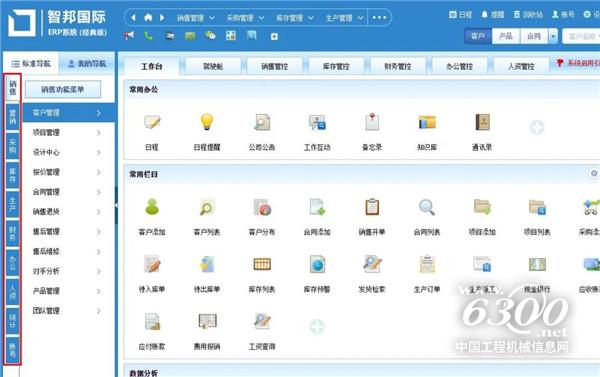600x377 pixels.
Task: Switch to 我的导航 tab
Action: [x=87, y=64]
